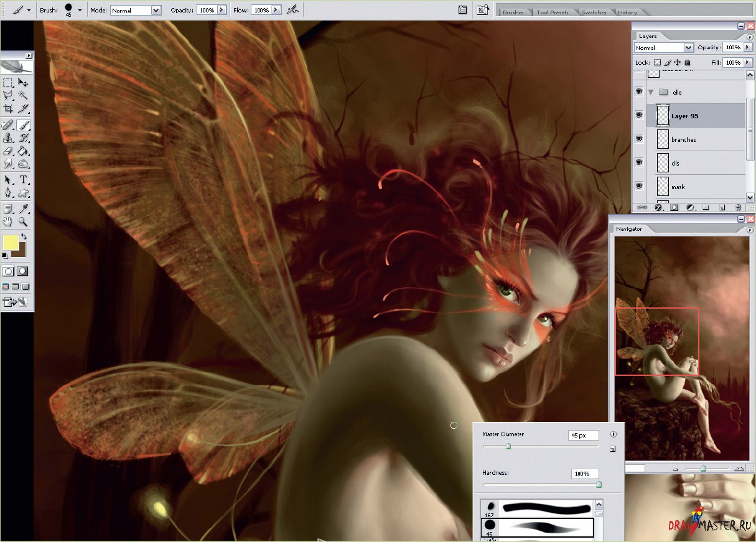Hide Layer 95
Screen dimensions: 756x542
(x=639, y=115)
